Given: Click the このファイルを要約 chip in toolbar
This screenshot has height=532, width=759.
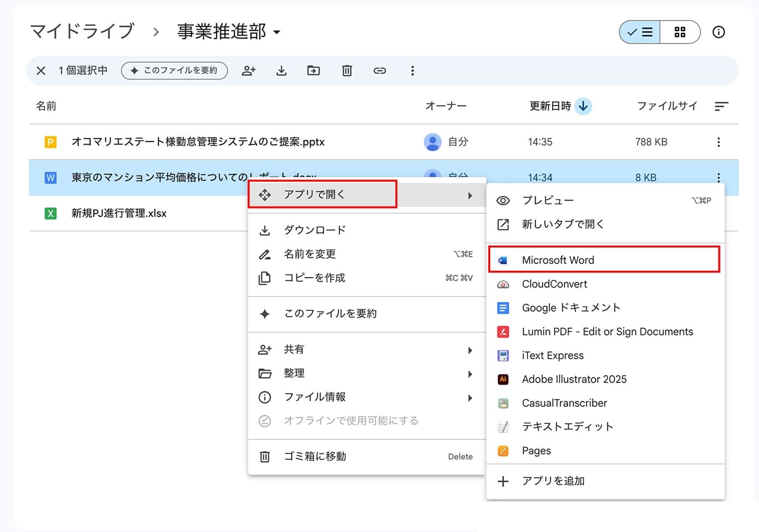Looking at the screenshot, I should pos(174,70).
